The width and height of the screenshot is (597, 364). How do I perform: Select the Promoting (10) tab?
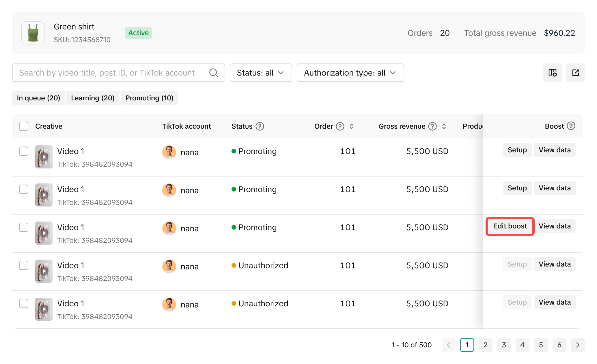tap(149, 98)
